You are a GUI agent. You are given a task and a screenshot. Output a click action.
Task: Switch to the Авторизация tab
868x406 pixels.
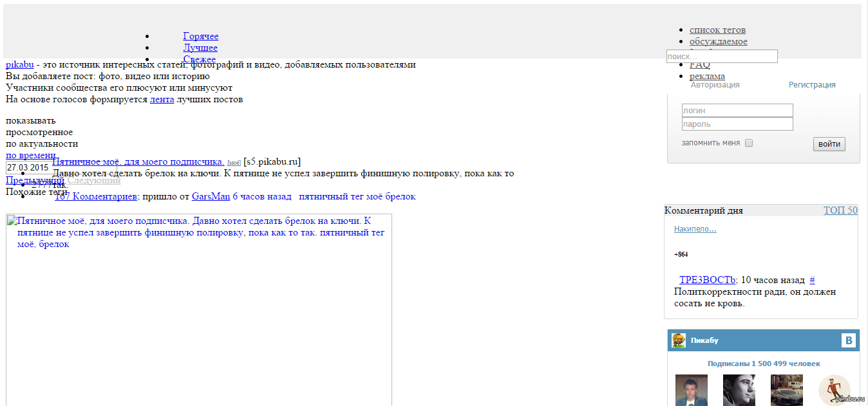pos(715,85)
